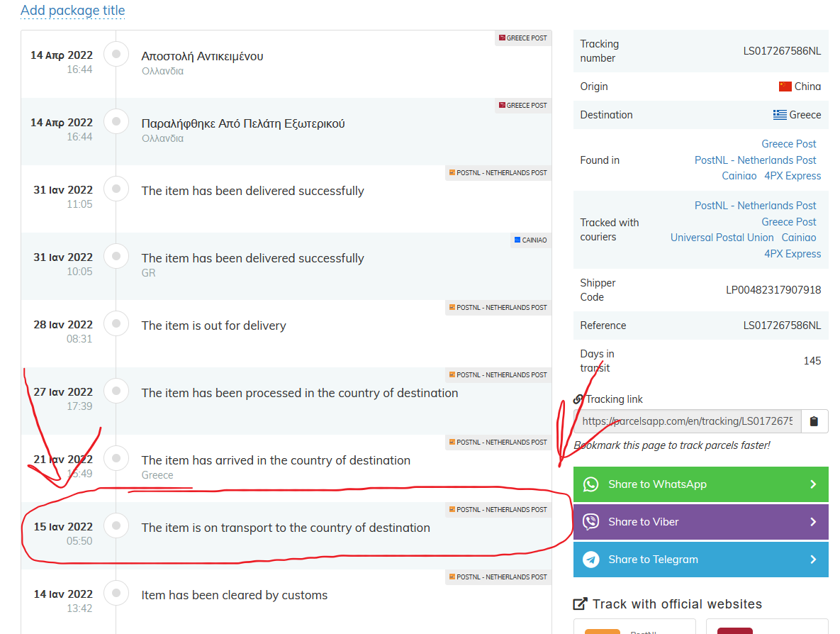Click 'The item is out for delivery' text
Viewport: 840px width, 634px height.
214,326
